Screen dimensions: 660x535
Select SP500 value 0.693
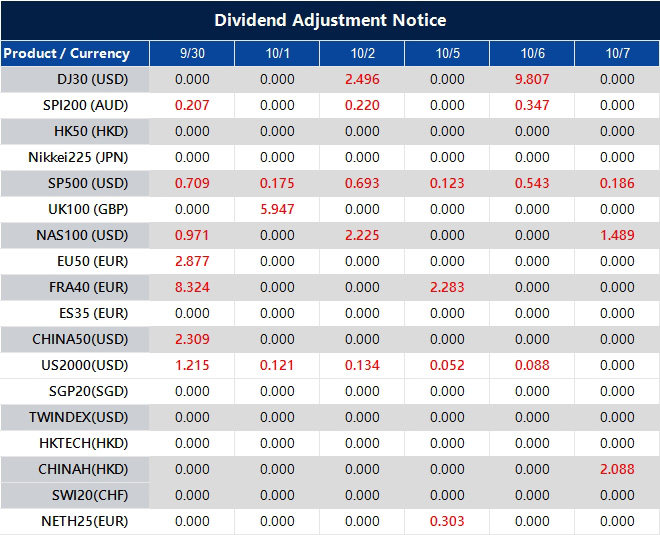(362, 184)
